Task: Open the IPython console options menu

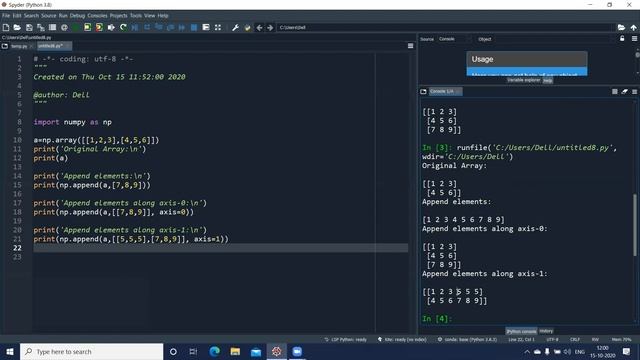Action: coord(634,91)
